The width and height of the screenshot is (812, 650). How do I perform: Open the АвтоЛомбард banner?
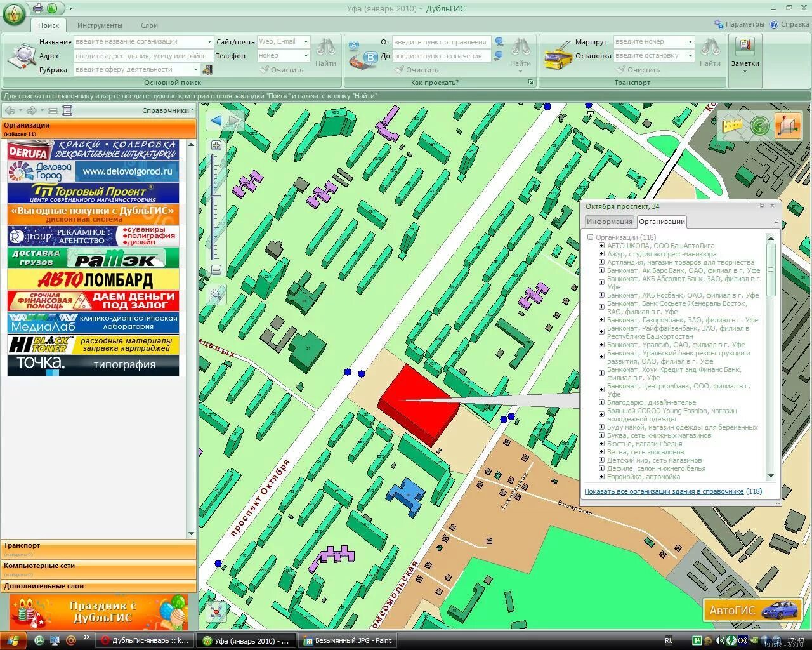[93, 279]
